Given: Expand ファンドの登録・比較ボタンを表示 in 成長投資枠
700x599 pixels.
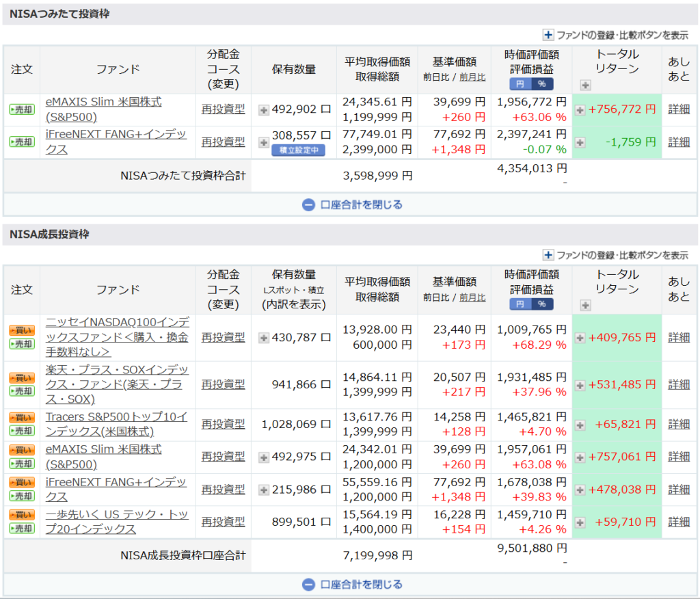Looking at the screenshot, I should (x=615, y=255).
